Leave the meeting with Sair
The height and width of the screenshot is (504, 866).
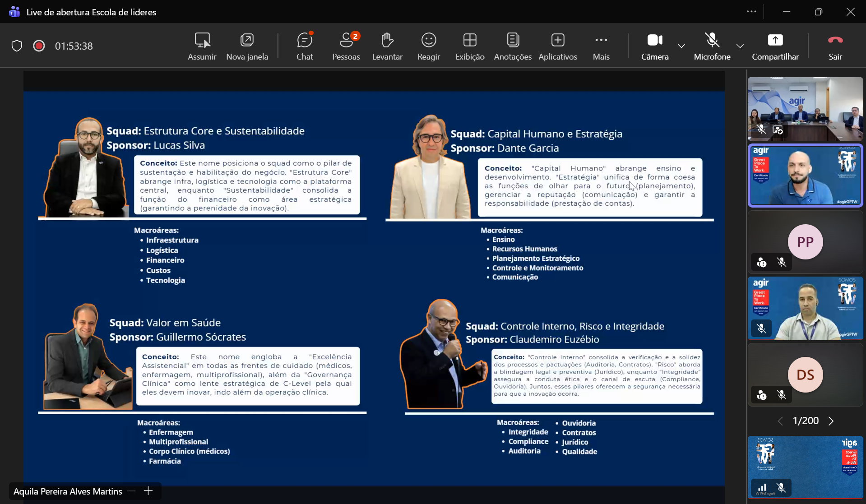(835, 46)
